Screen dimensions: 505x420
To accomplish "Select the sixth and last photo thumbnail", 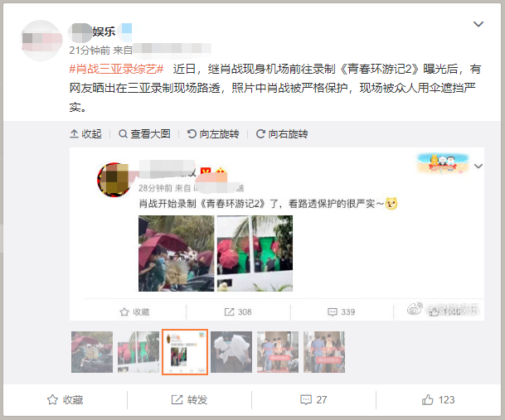I will (324, 352).
